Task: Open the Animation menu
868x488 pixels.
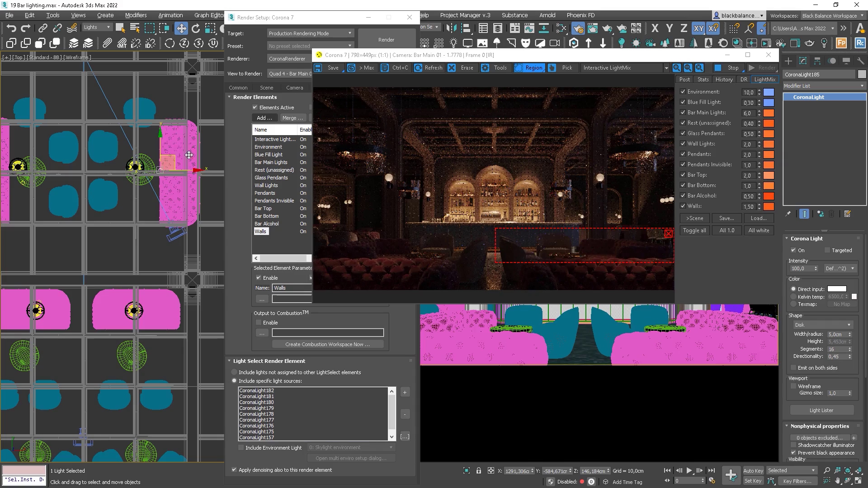Action: (x=170, y=15)
